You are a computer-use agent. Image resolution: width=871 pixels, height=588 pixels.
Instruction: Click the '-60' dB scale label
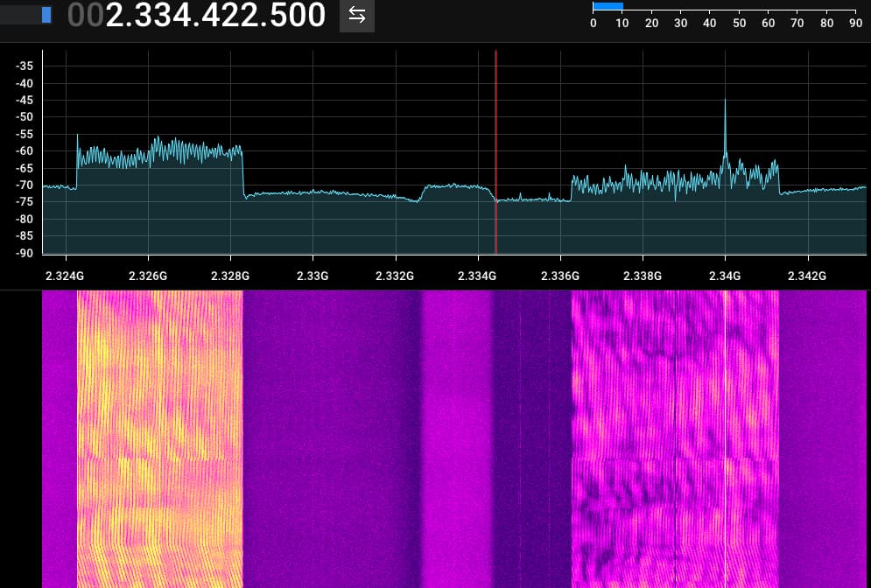pyautogui.click(x=25, y=151)
